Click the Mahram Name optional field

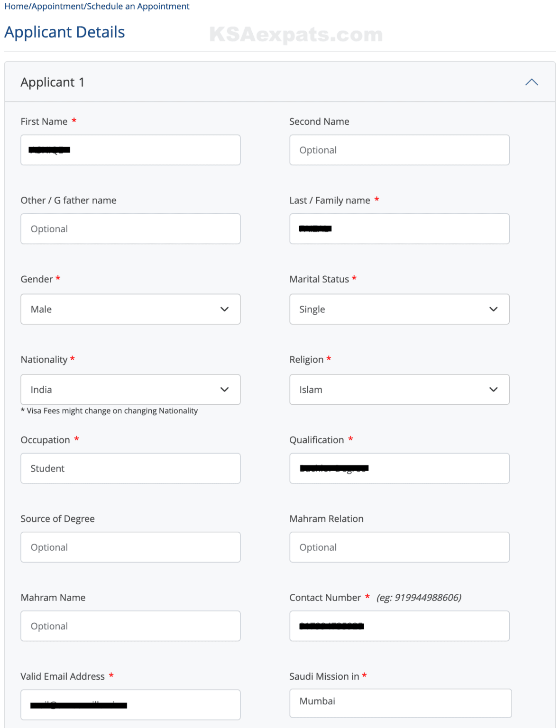click(130, 626)
